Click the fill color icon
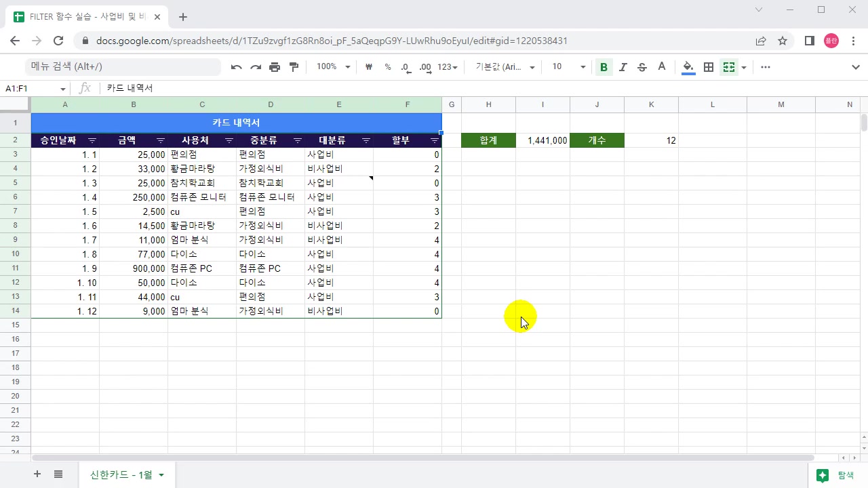 click(x=688, y=67)
